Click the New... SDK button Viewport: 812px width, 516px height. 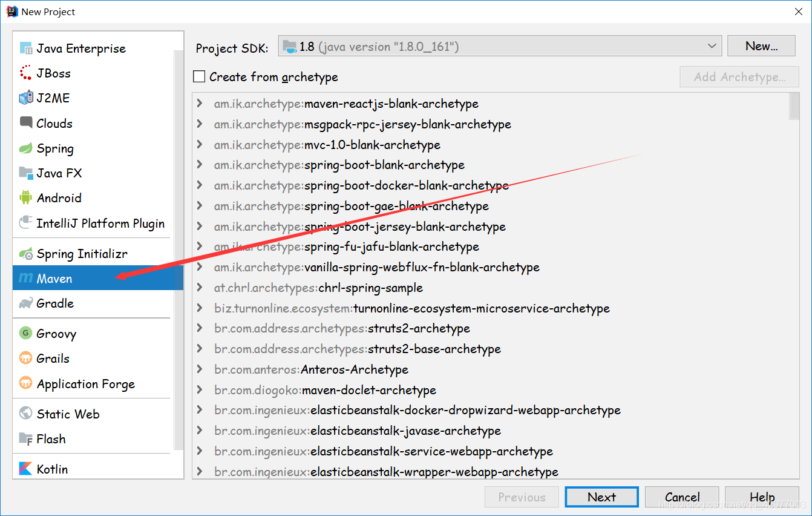[x=761, y=46]
